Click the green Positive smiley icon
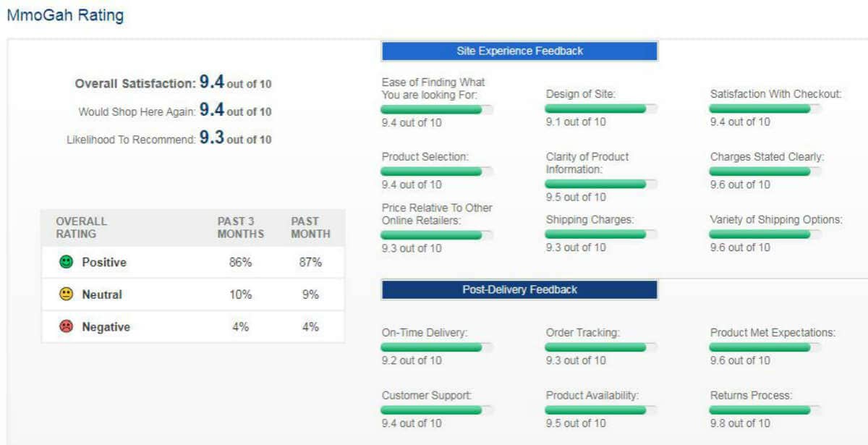 (x=67, y=262)
